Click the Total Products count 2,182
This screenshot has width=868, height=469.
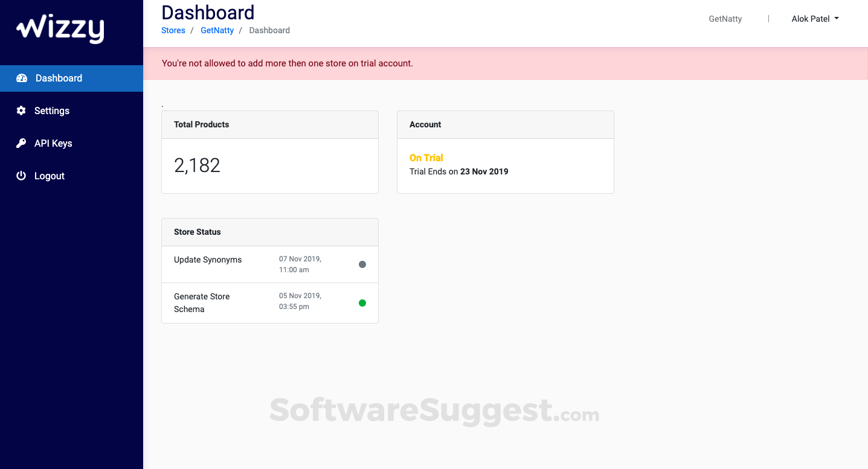(197, 165)
